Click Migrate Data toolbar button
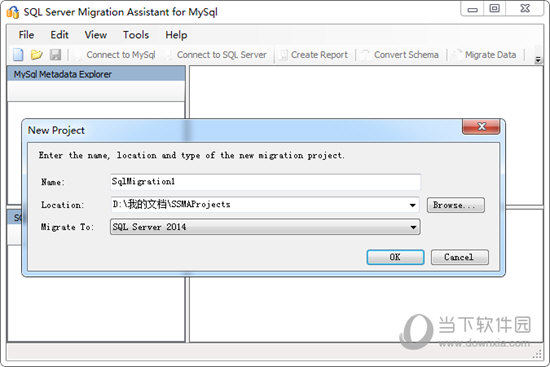The width and height of the screenshot is (550, 367). pos(485,55)
